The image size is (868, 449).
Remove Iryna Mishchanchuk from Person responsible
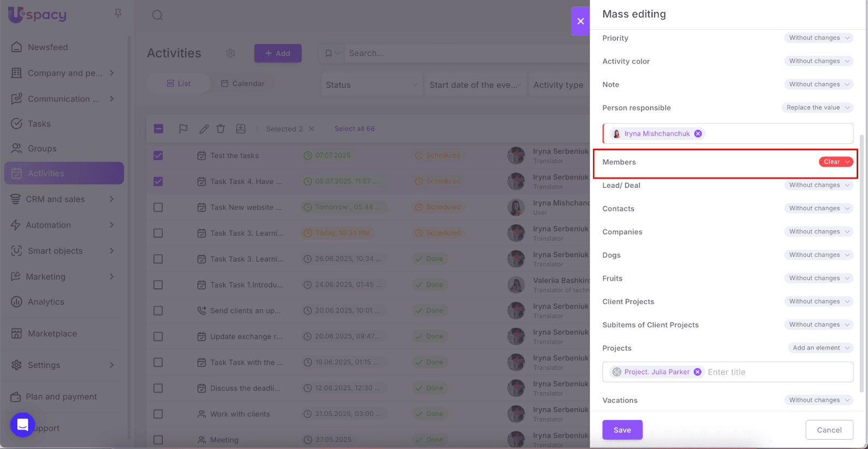coord(698,134)
